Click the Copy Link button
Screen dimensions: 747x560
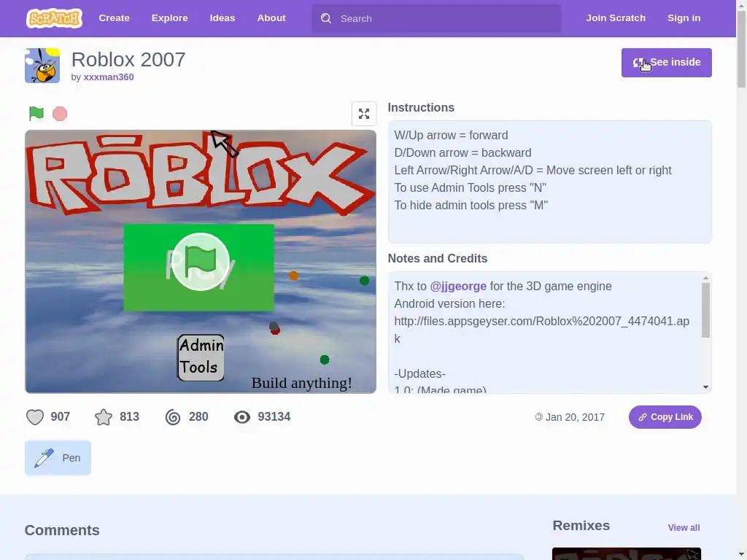pyautogui.click(x=665, y=417)
